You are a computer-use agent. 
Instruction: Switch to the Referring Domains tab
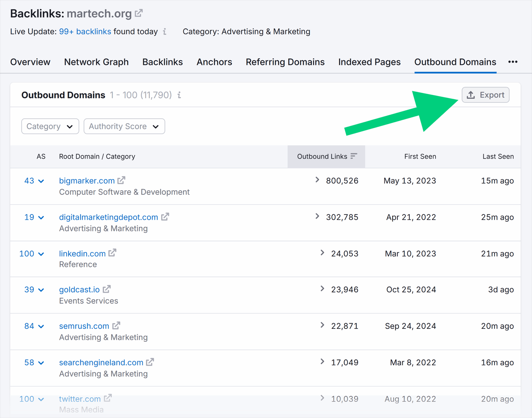tap(285, 62)
